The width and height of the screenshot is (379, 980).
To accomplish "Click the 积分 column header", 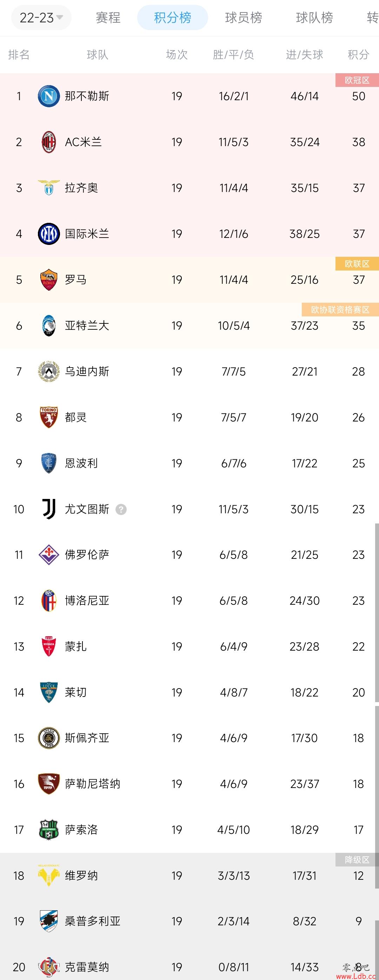I will tap(358, 55).
